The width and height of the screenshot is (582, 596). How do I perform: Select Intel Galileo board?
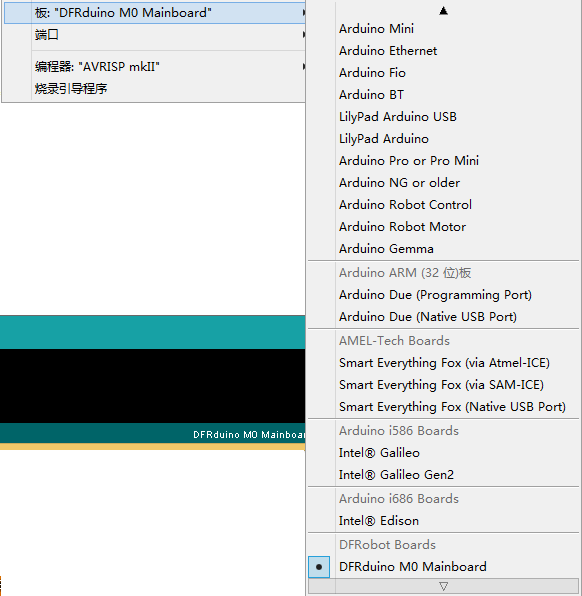[443, 453]
